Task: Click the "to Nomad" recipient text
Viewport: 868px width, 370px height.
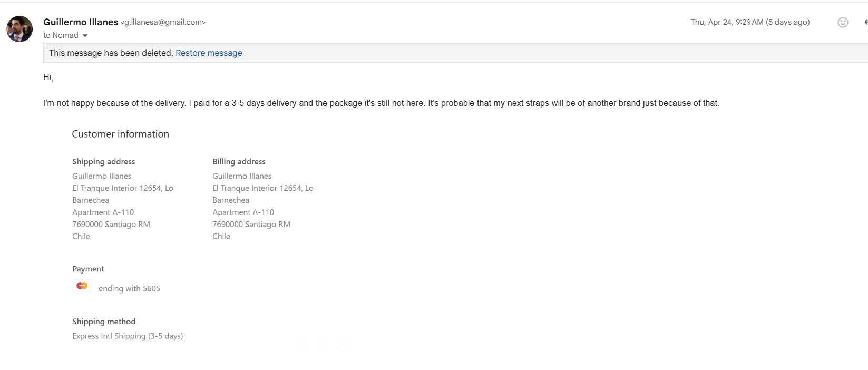Action: point(61,35)
